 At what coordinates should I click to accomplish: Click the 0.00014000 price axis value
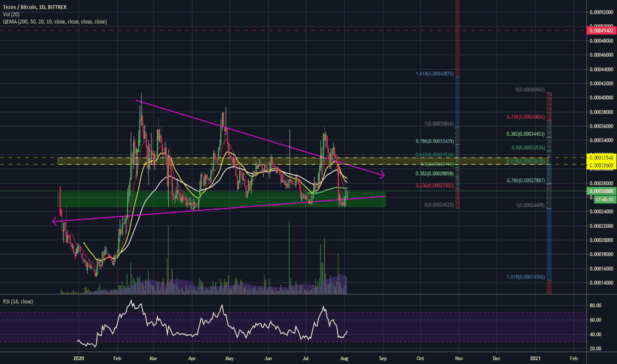(x=601, y=283)
